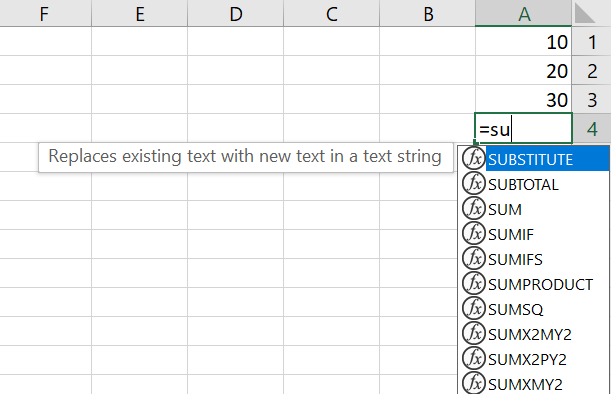The image size is (611, 394).
Task: Select column E header
Action: (140, 13)
